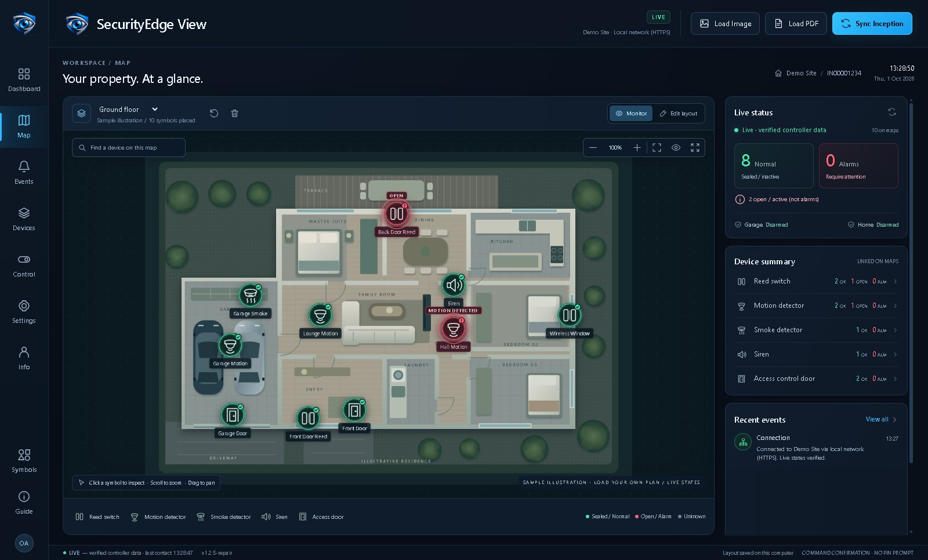The image size is (928, 560).
Task: Open the Control page
Action: (x=24, y=266)
